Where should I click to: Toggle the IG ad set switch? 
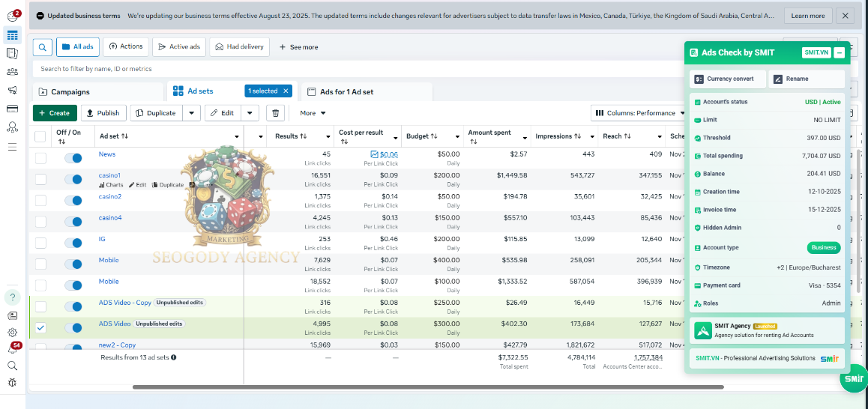tap(73, 243)
